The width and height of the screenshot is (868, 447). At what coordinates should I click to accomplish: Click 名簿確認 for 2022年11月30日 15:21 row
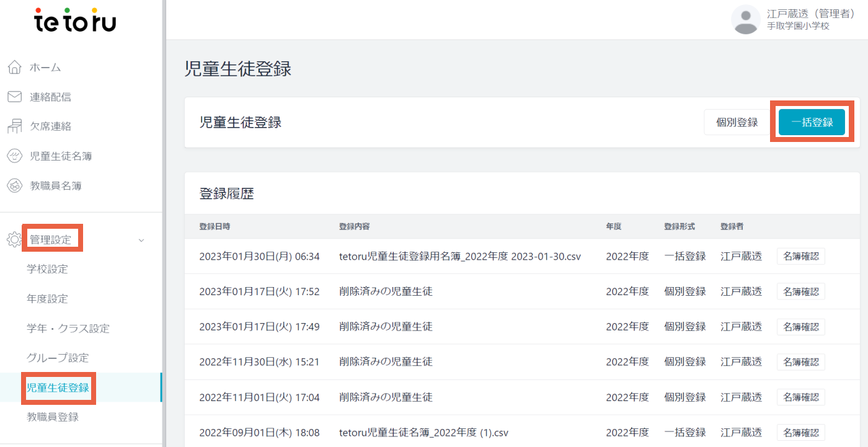coord(801,361)
